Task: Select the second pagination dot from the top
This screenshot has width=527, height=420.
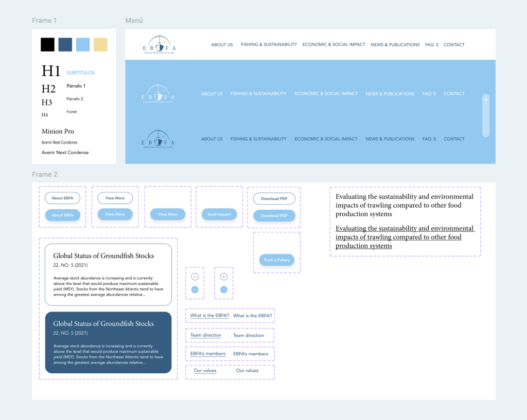Action: (x=486, y=106)
